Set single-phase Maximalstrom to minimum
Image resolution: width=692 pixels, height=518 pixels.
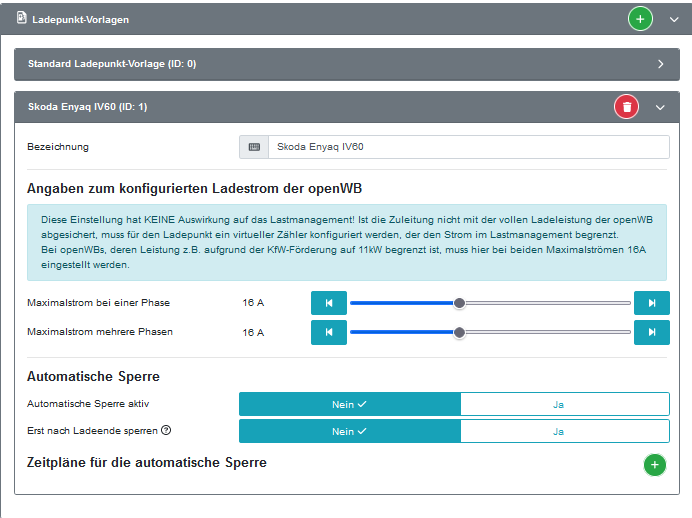(328, 303)
